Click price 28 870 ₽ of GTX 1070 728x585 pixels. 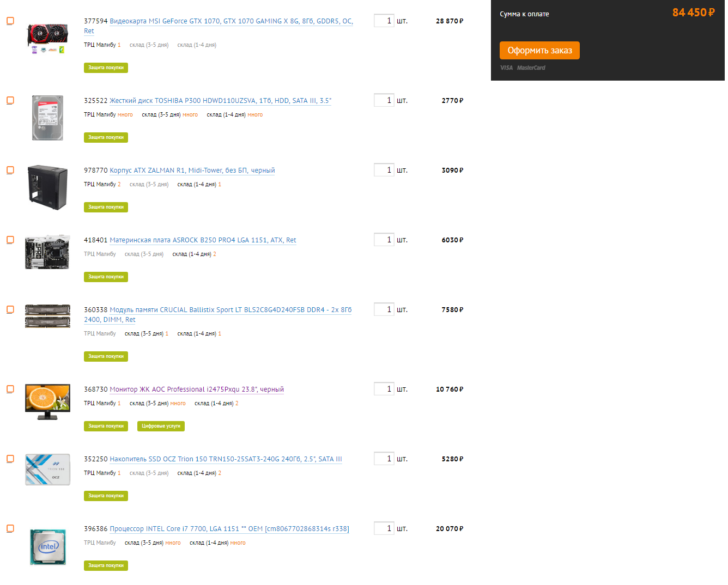click(x=450, y=21)
